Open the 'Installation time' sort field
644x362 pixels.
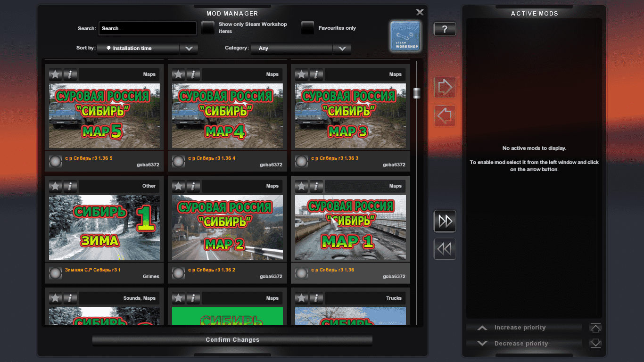138,48
